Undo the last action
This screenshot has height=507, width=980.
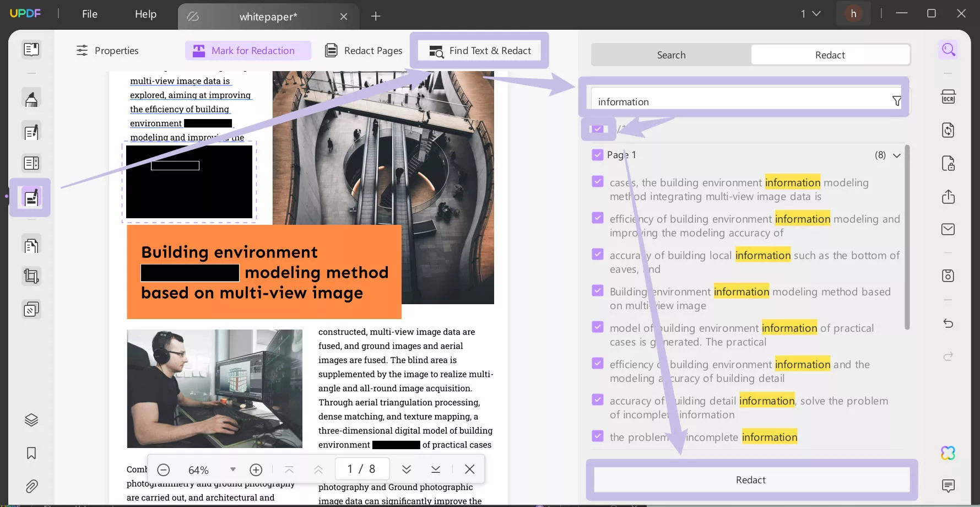click(948, 323)
